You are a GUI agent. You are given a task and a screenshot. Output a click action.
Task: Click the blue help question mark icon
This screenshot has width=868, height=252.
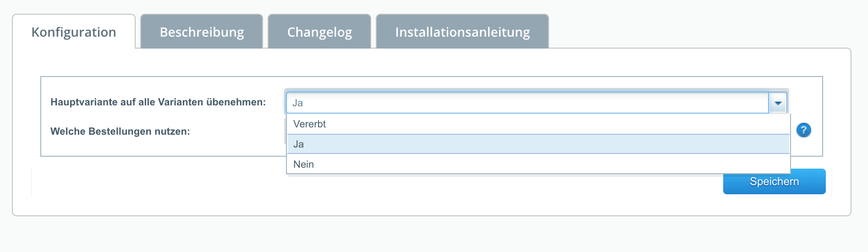[x=803, y=131]
